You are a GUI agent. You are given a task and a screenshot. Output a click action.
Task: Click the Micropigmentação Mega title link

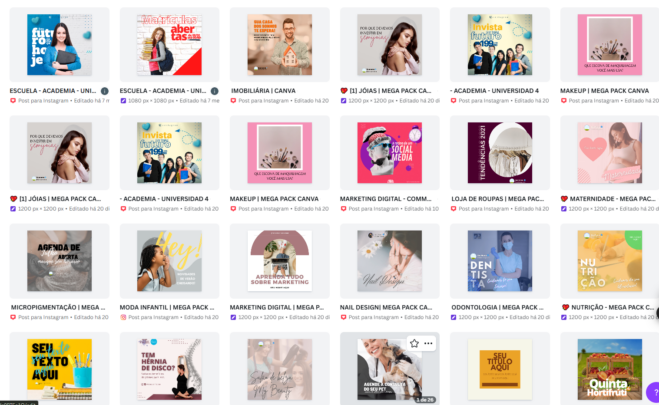click(58, 307)
